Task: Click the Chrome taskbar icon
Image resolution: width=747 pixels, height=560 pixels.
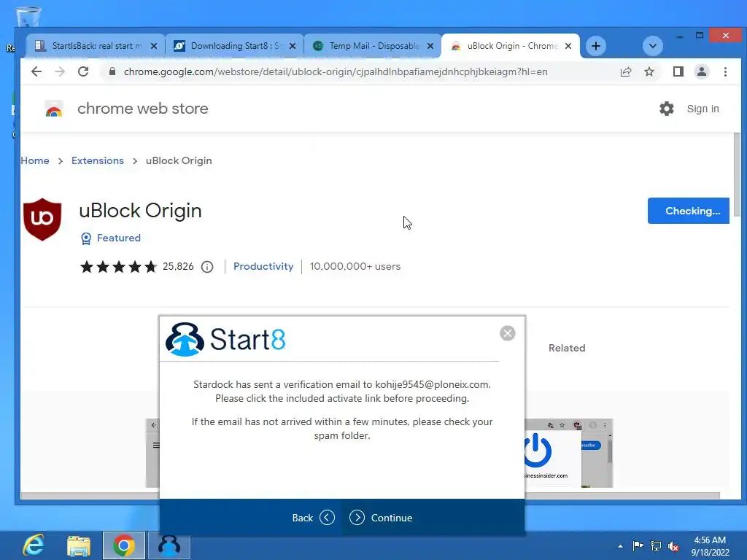Action: pyautogui.click(x=124, y=545)
